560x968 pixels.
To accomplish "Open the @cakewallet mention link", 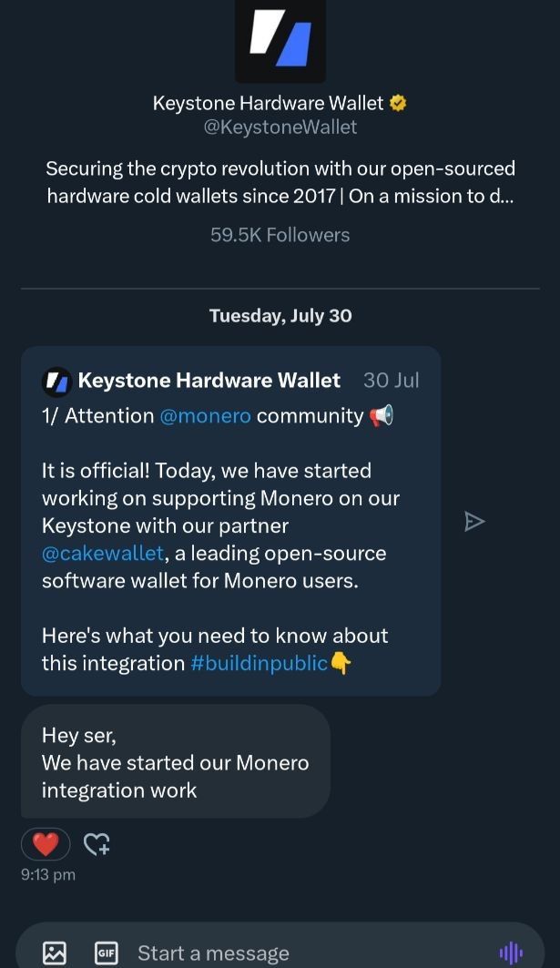I will click(x=102, y=554).
